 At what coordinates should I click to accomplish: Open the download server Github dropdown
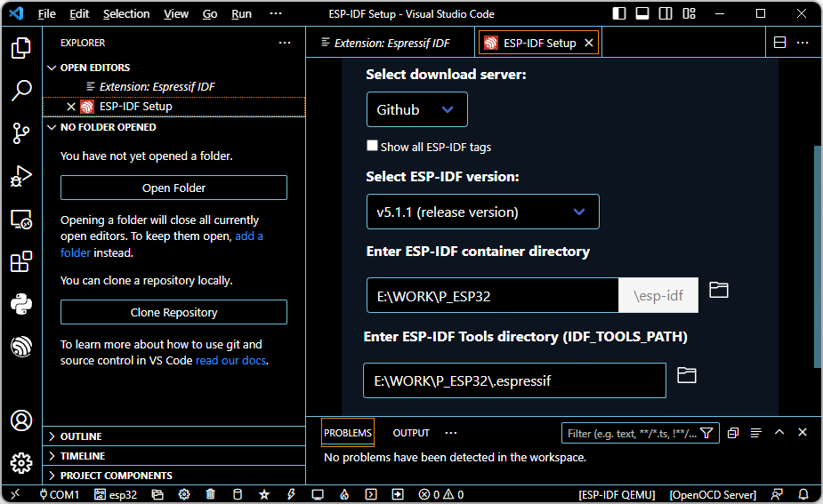click(416, 109)
